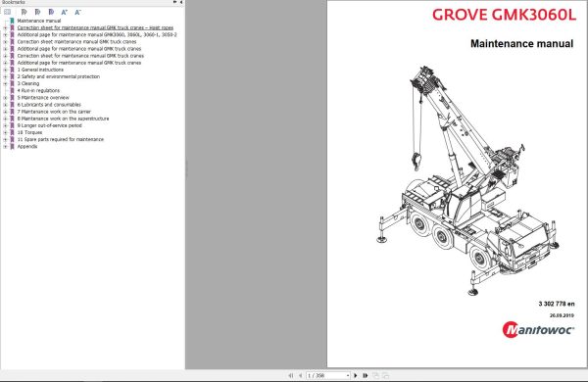Click the panel pin icon beside collapse arrow
This screenshot has height=382, width=588.
(174, 2)
